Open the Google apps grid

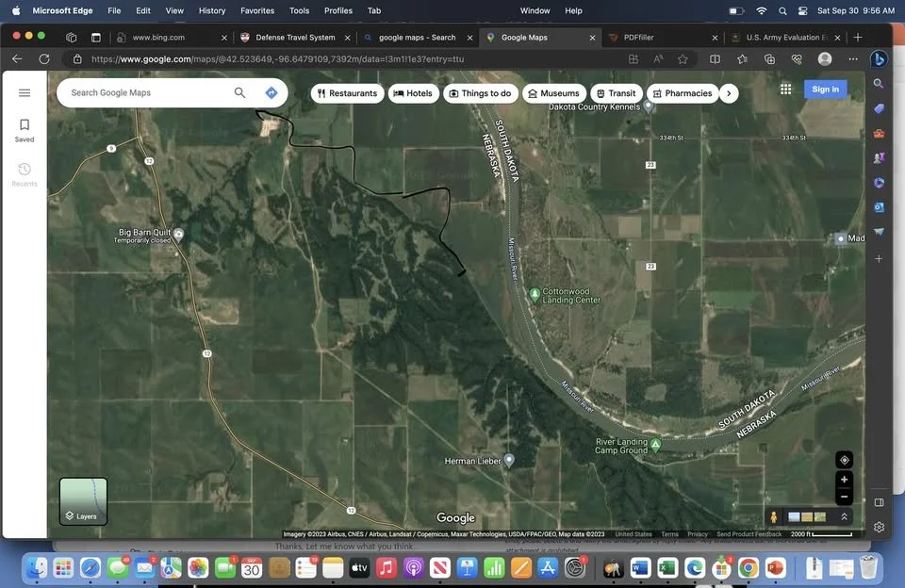785,89
